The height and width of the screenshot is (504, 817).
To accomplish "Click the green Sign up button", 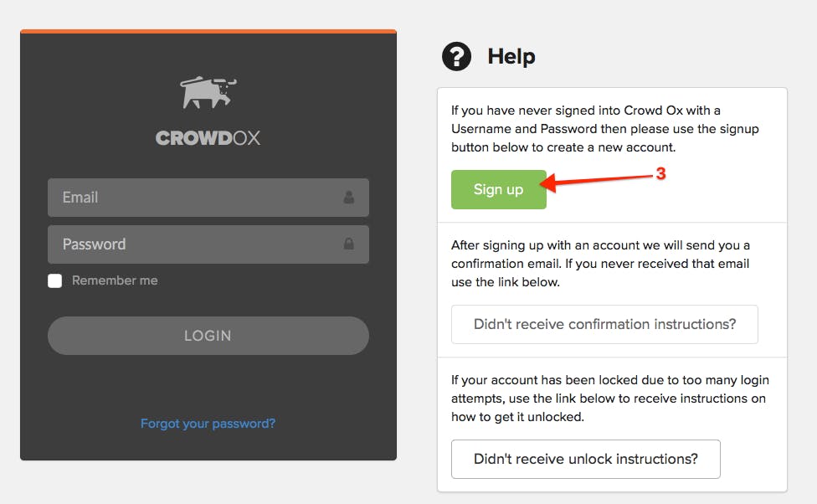I will pos(499,189).
